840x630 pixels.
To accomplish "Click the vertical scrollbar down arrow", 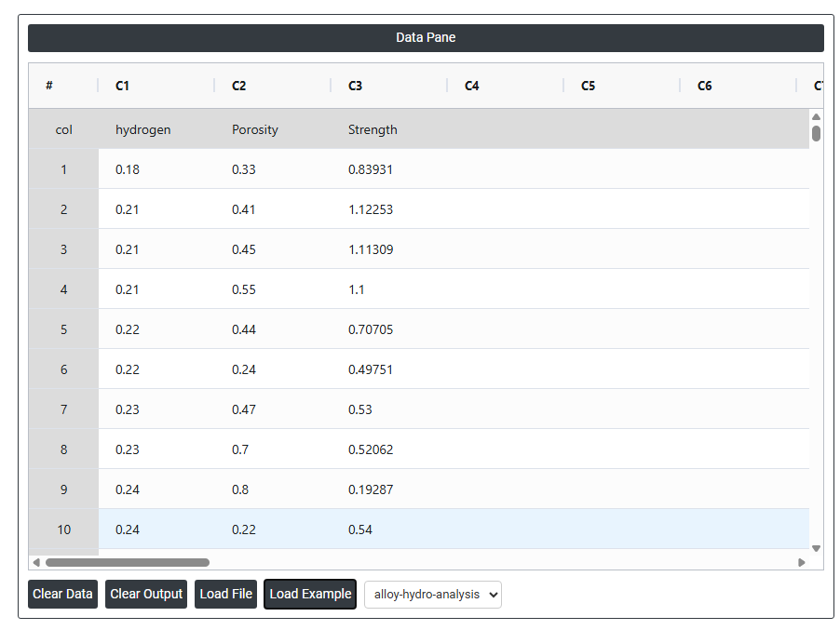I will 816,548.
